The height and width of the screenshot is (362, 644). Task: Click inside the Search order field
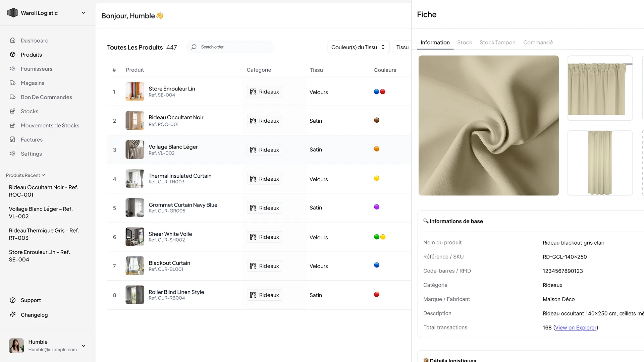tap(230, 47)
